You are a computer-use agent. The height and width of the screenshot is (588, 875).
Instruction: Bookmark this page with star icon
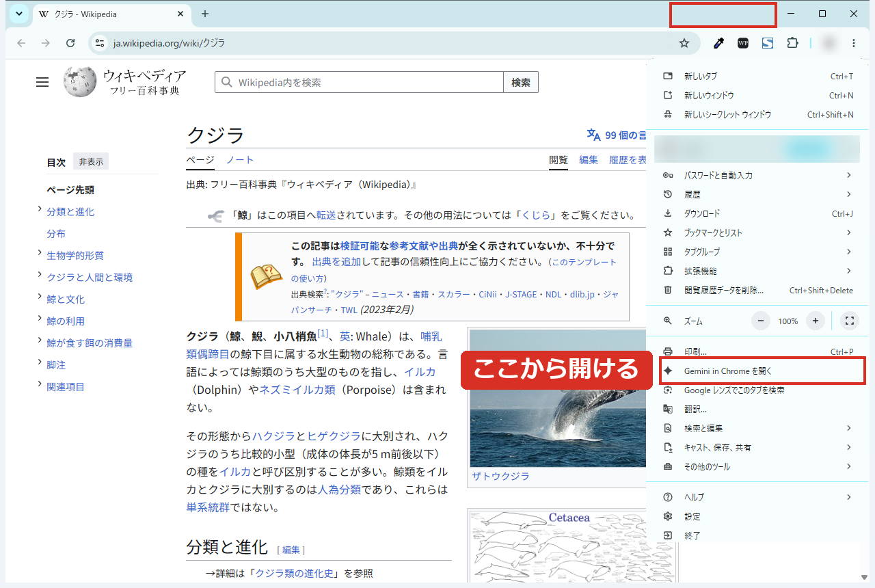[x=684, y=43]
